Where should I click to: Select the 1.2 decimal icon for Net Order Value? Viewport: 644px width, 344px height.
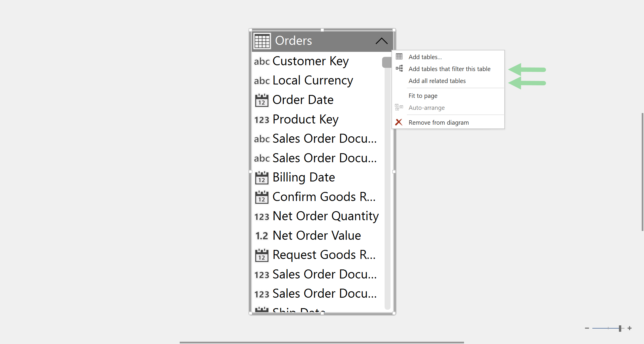point(261,236)
